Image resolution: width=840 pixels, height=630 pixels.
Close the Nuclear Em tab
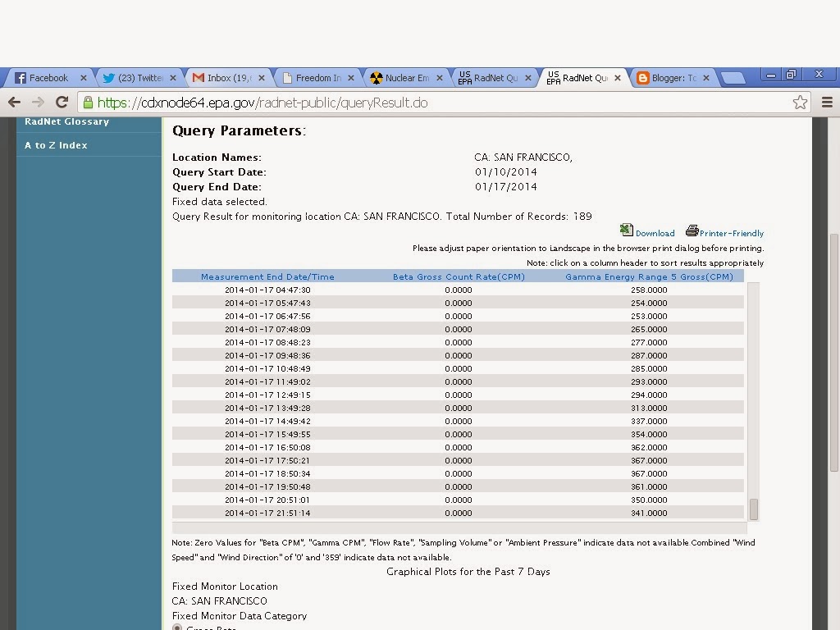click(440, 78)
